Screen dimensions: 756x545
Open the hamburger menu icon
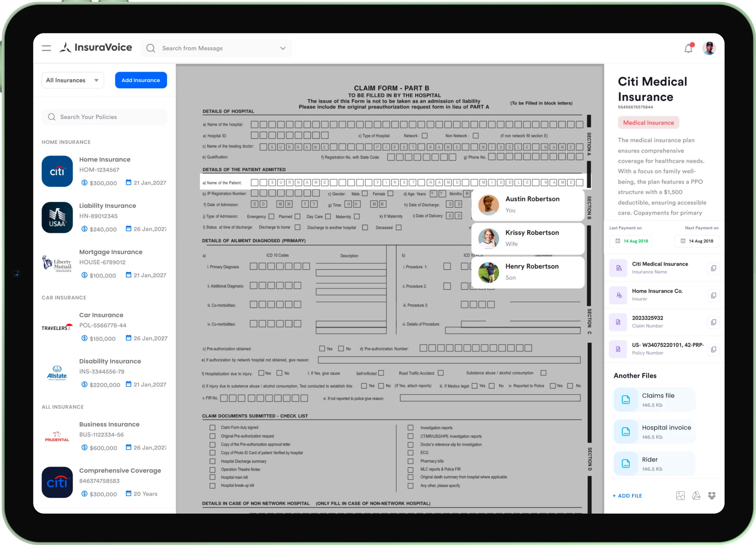[46, 48]
